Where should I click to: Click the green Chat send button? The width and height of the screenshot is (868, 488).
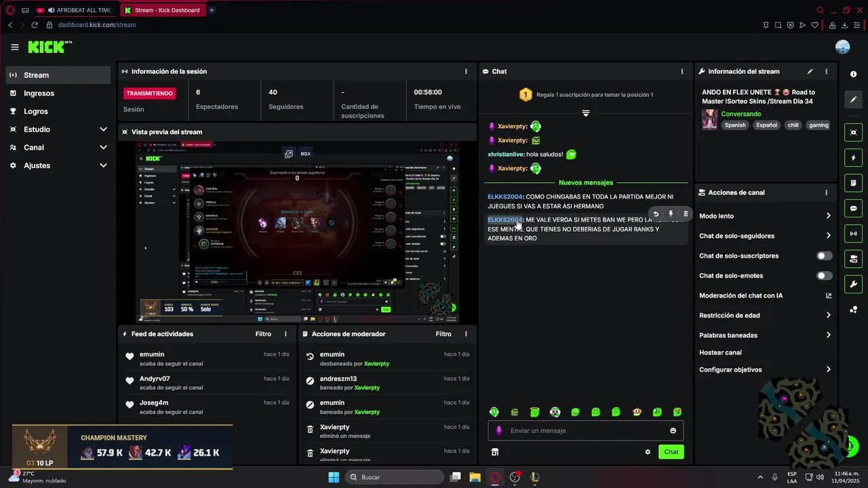click(671, 452)
